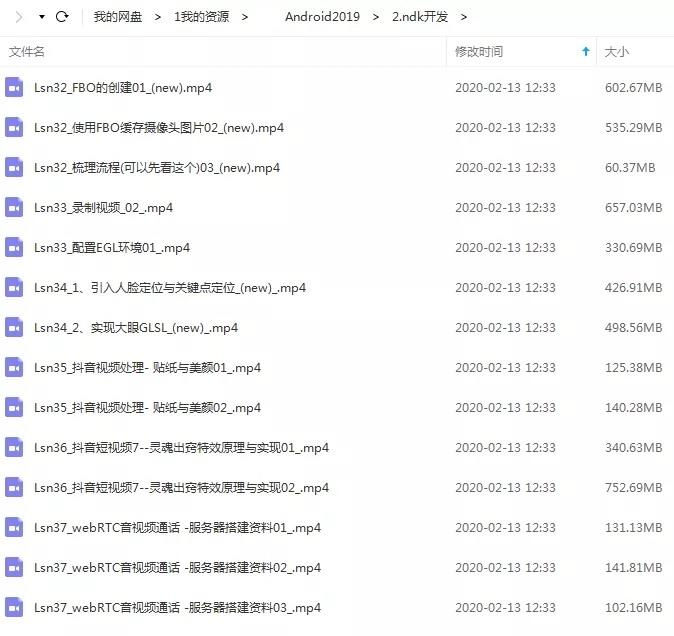Toggle the sort direction arrow icon
674x636 pixels.
coord(585,52)
